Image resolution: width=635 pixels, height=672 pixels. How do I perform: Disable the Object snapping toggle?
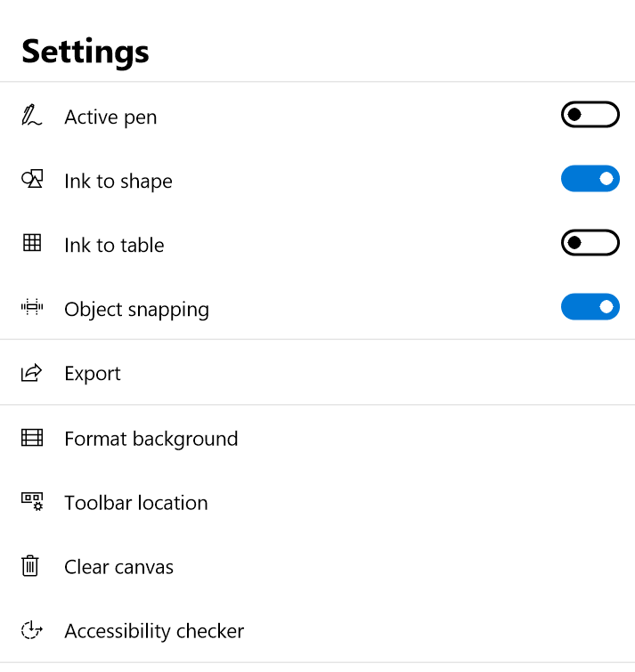(590, 307)
